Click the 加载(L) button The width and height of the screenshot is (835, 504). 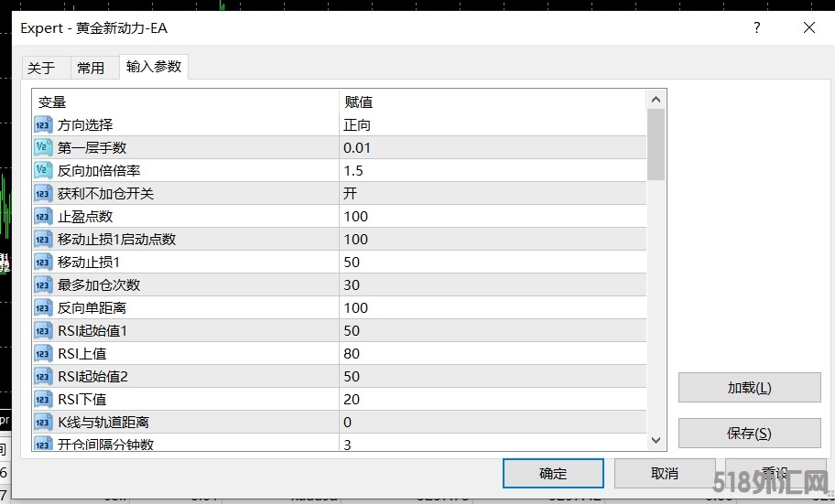(x=749, y=388)
